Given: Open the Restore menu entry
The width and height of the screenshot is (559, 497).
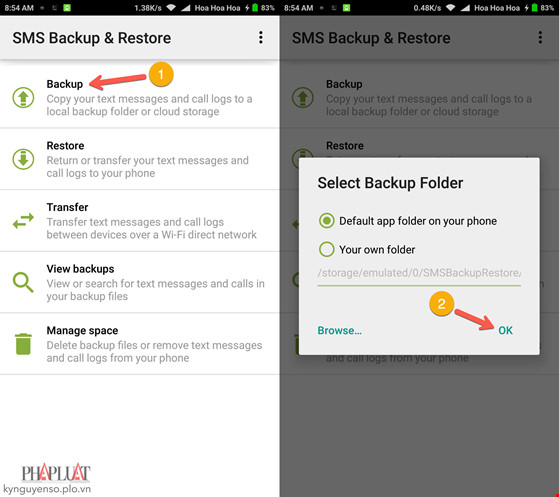Looking at the screenshot, I should tap(140, 159).
